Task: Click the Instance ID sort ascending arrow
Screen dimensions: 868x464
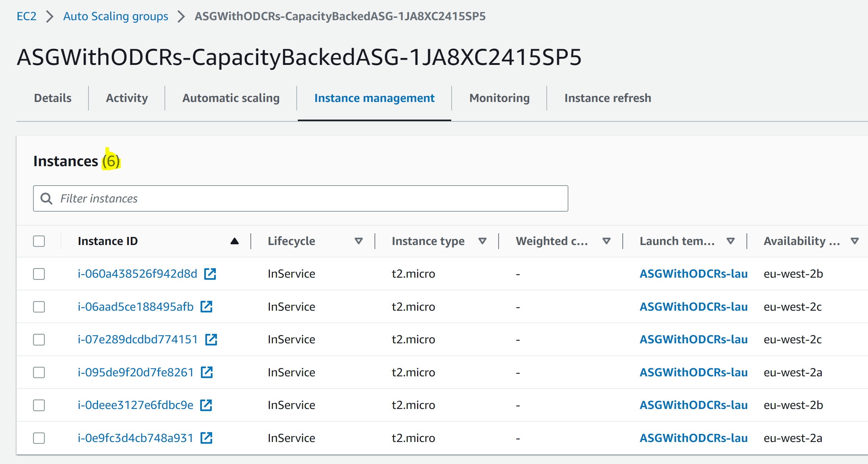Action: click(x=235, y=241)
